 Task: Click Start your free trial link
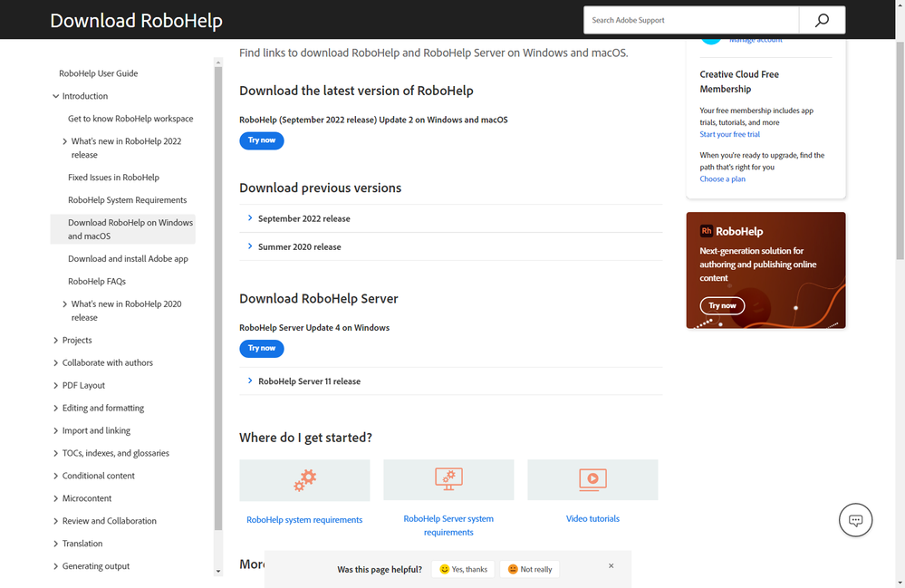click(x=729, y=134)
